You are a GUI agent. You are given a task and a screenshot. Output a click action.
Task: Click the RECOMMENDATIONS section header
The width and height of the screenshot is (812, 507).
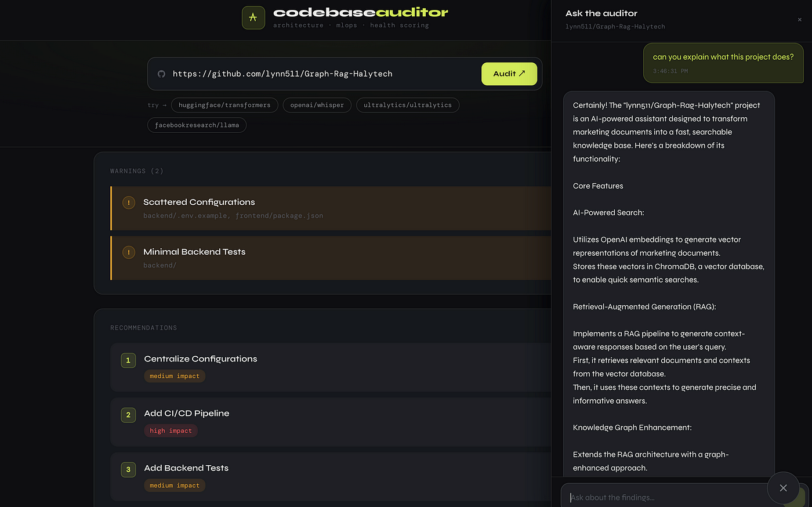pyautogui.click(x=144, y=328)
